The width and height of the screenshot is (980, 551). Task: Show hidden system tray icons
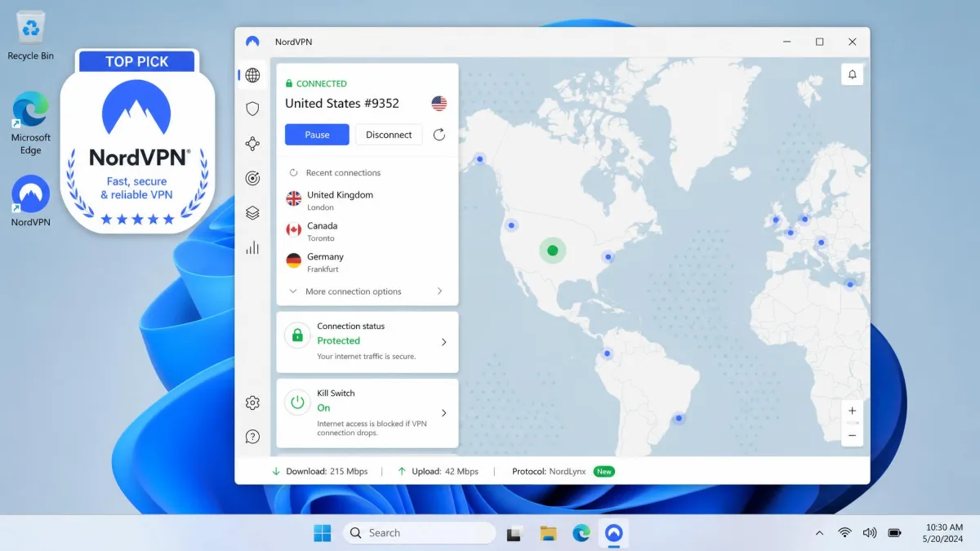[x=819, y=533]
